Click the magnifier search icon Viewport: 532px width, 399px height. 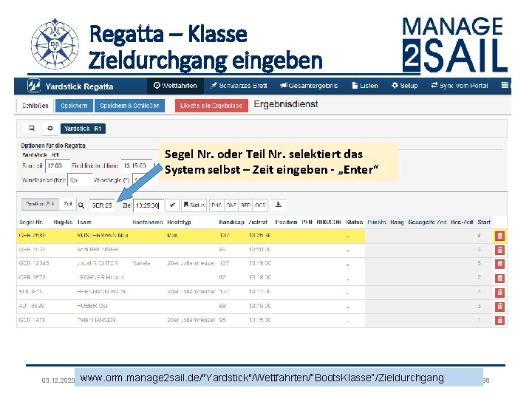(x=81, y=205)
